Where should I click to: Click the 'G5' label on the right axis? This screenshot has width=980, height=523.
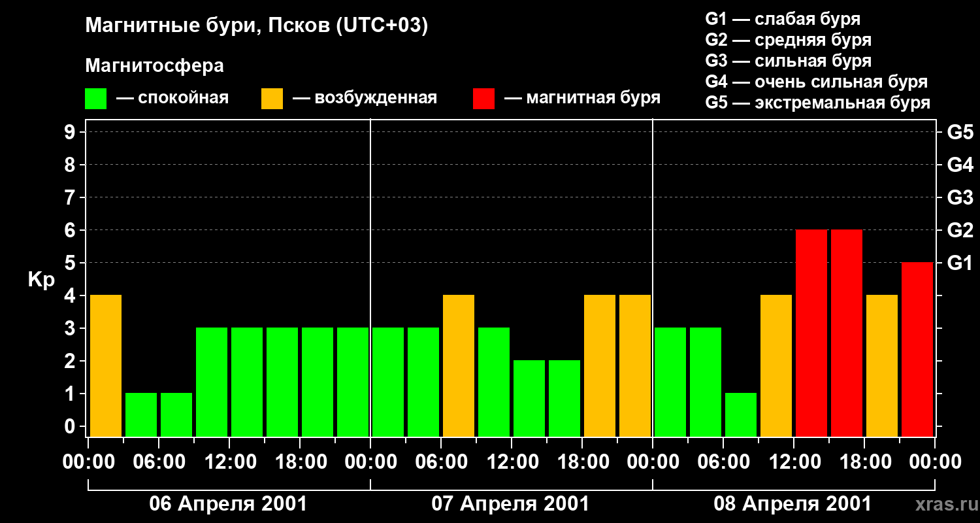[960, 132]
